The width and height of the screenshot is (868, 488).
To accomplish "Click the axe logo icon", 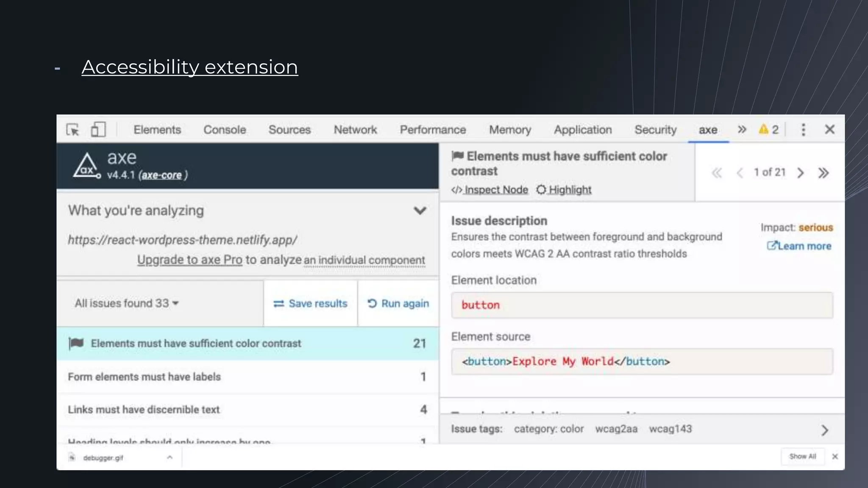I will click(x=86, y=166).
